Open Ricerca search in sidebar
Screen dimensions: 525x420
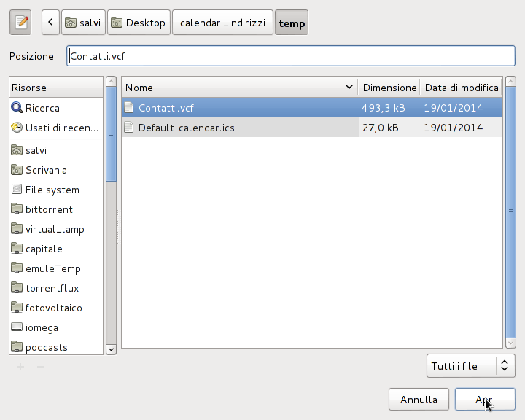click(x=56, y=108)
